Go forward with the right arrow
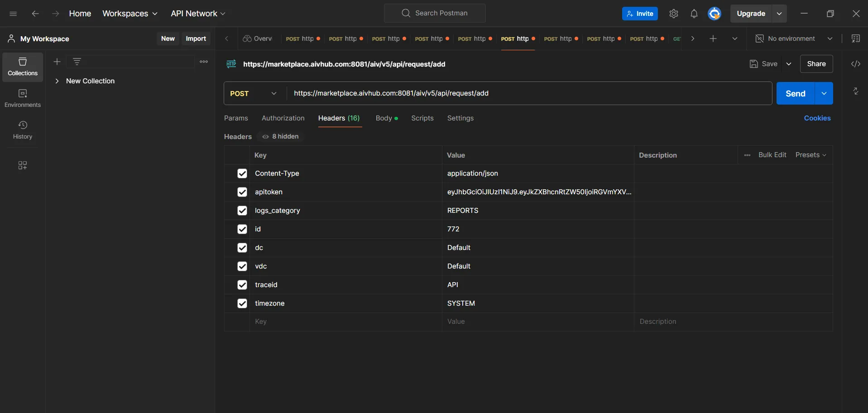868x413 pixels. point(55,14)
